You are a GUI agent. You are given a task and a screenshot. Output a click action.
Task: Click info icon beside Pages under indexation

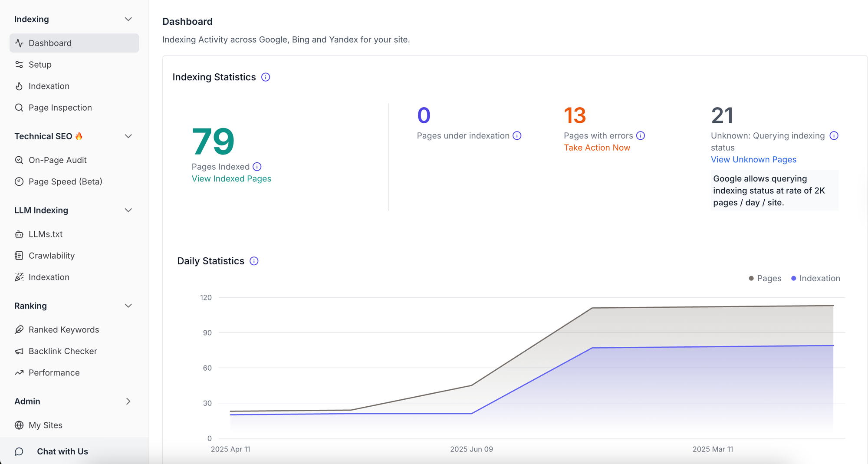(x=517, y=136)
